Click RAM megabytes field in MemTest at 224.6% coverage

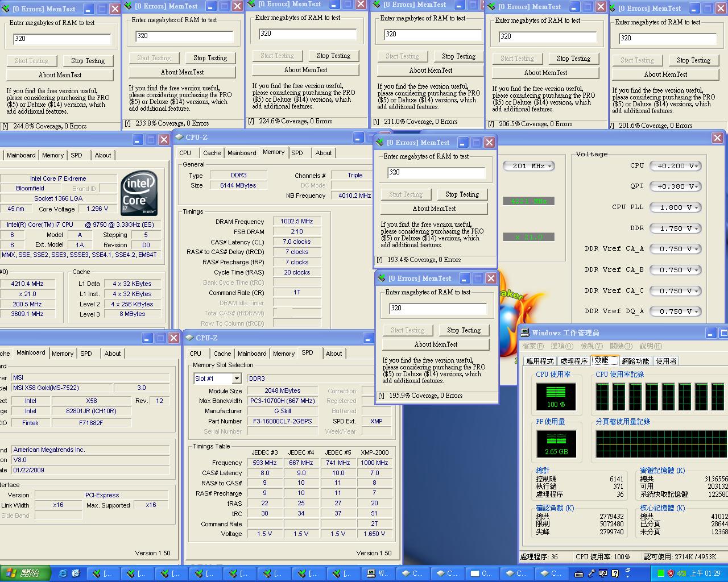point(307,34)
